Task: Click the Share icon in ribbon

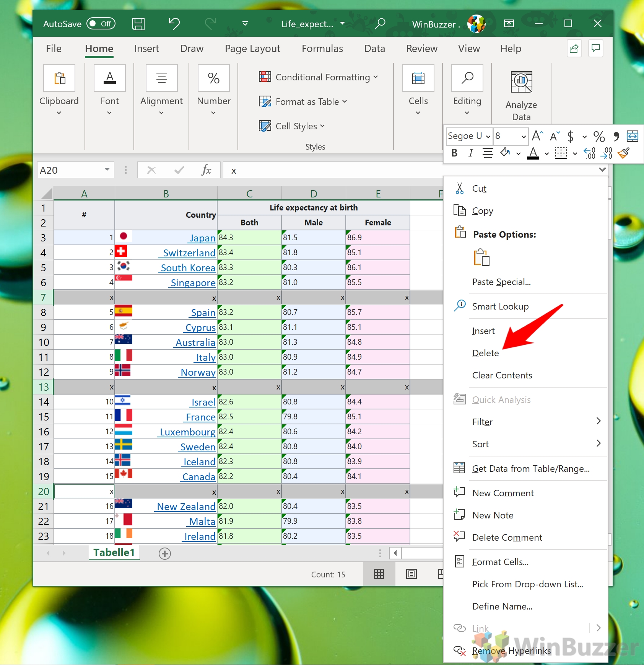Action: (x=574, y=49)
